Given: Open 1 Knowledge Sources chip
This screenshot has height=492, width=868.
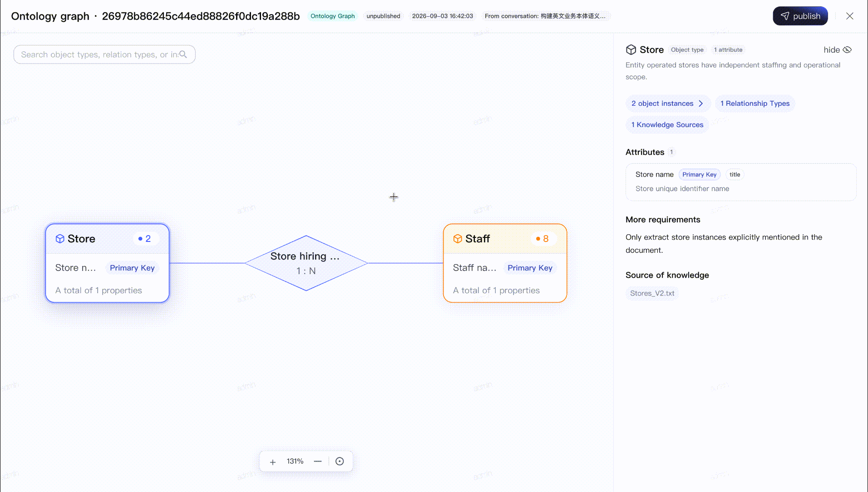Looking at the screenshot, I should (x=667, y=125).
